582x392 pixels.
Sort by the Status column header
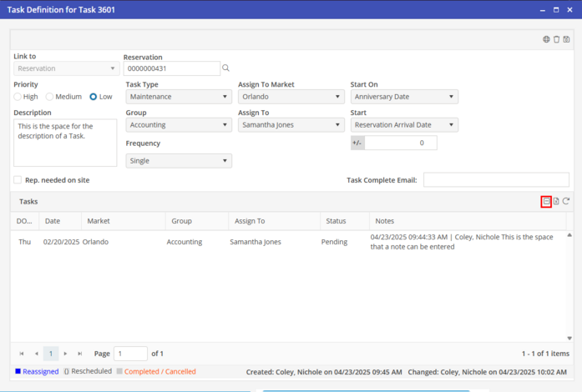click(x=336, y=221)
